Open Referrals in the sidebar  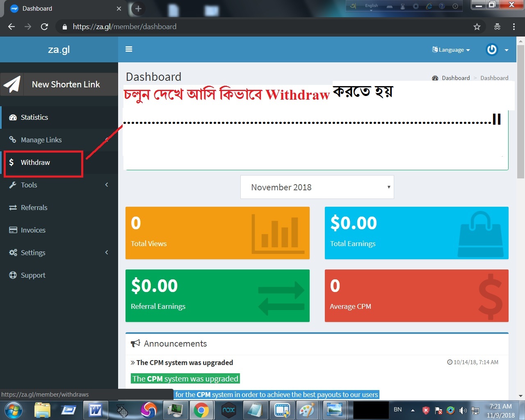tap(59, 208)
